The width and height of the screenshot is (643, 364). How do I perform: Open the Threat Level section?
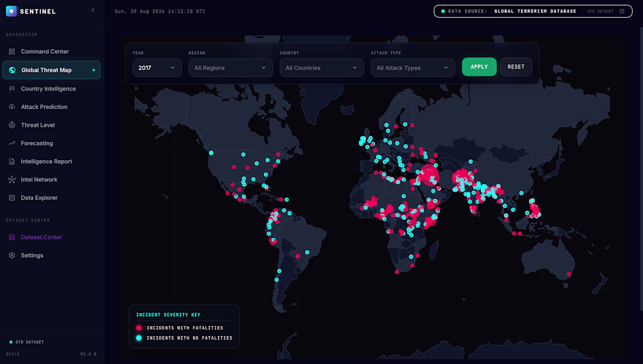pyautogui.click(x=51, y=125)
